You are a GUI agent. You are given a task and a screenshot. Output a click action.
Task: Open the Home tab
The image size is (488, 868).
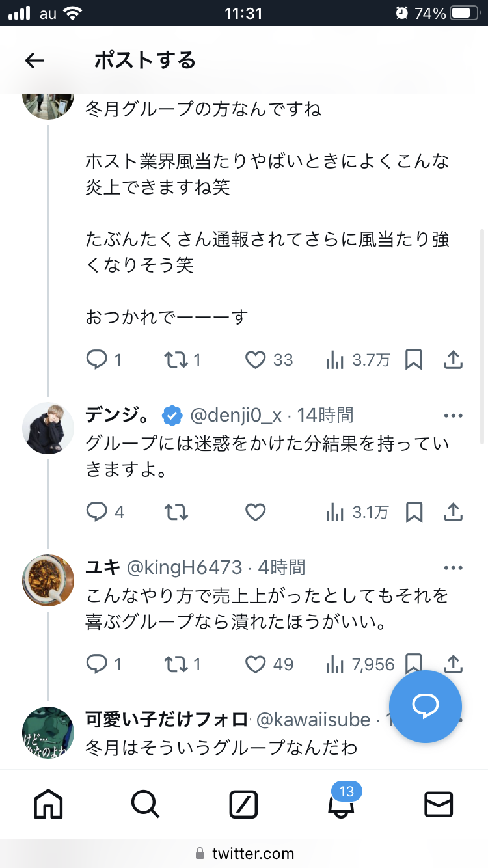tap(48, 805)
